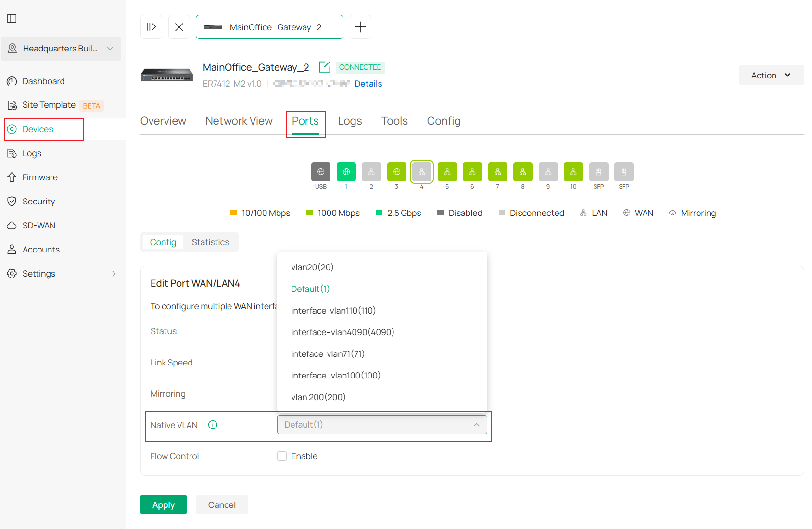Expand the Headquarters Building site selector
Image resolution: width=812 pixels, height=529 pixels.
tap(61, 48)
